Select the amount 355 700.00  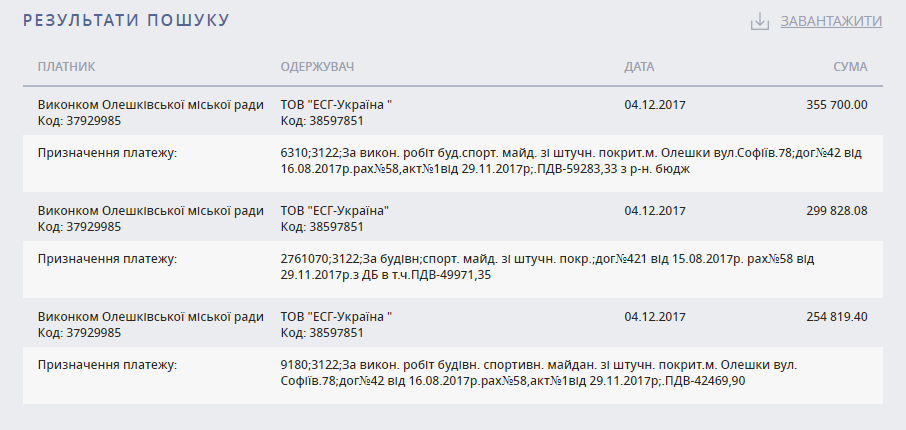click(837, 105)
